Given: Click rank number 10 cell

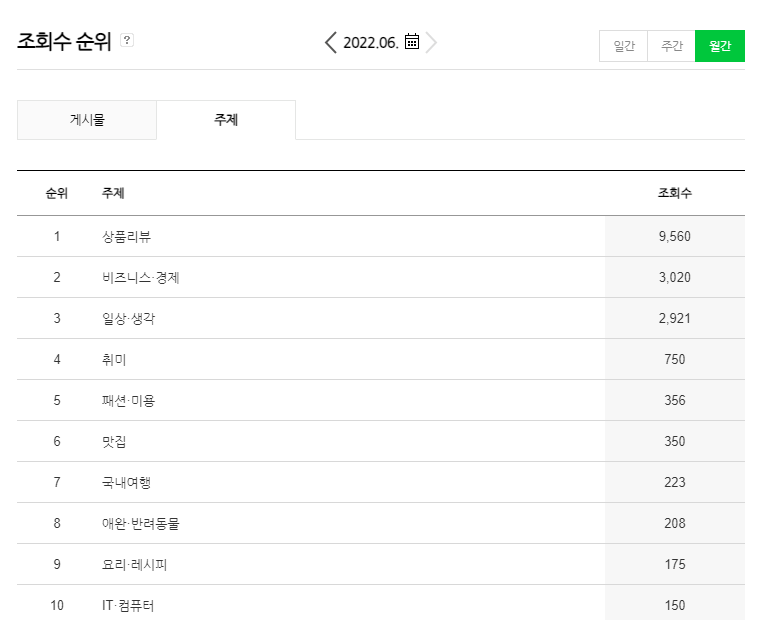Looking at the screenshot, I should pyautogui.click(x=57, y=605).
